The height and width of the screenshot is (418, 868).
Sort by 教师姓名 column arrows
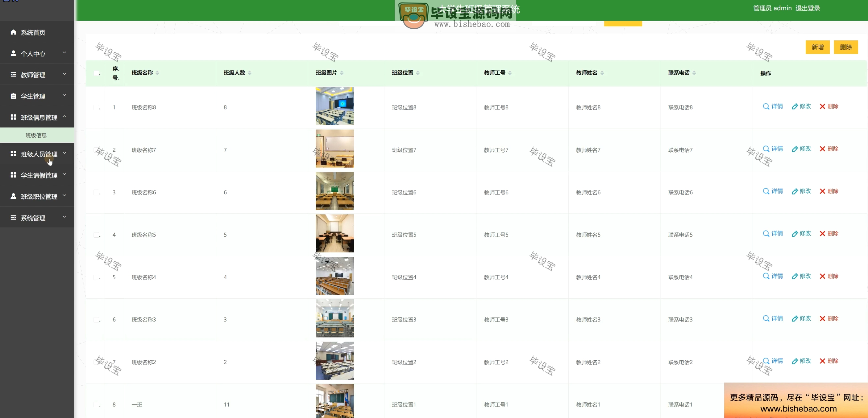(x=602, y=73)
